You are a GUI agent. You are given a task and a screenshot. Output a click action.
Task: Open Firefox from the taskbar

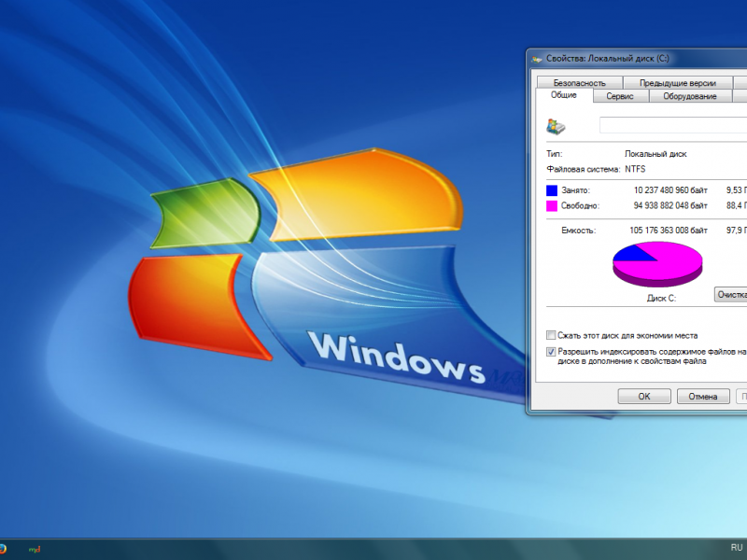pos(3,549)
